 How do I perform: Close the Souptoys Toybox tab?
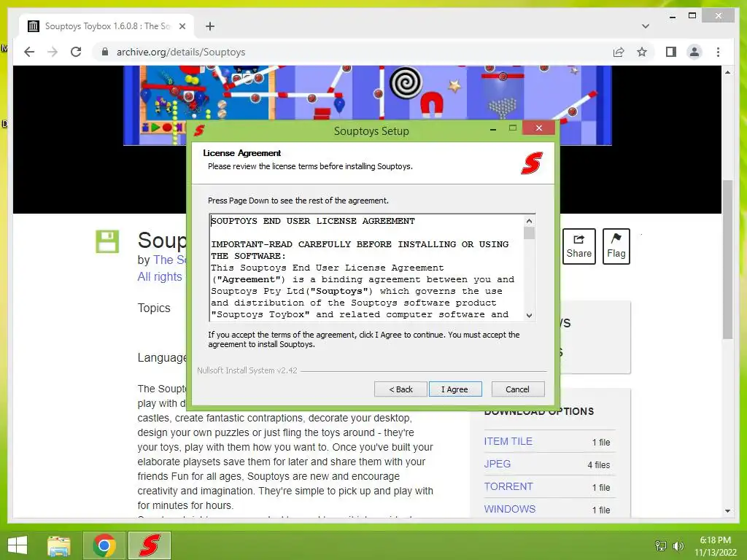point(182,26)
